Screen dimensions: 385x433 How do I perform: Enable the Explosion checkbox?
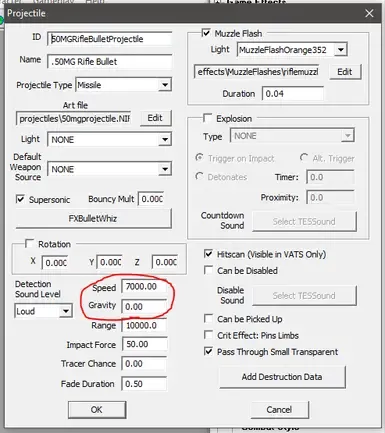[x=207, y=118]
